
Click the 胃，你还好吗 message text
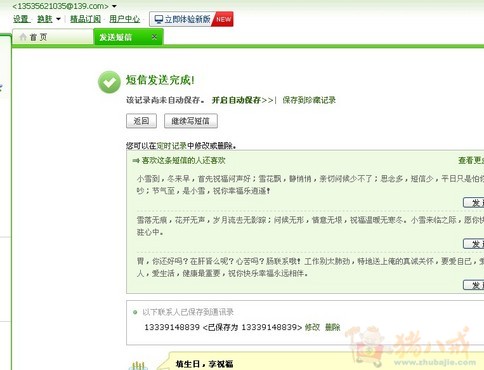tap(310, 267)
